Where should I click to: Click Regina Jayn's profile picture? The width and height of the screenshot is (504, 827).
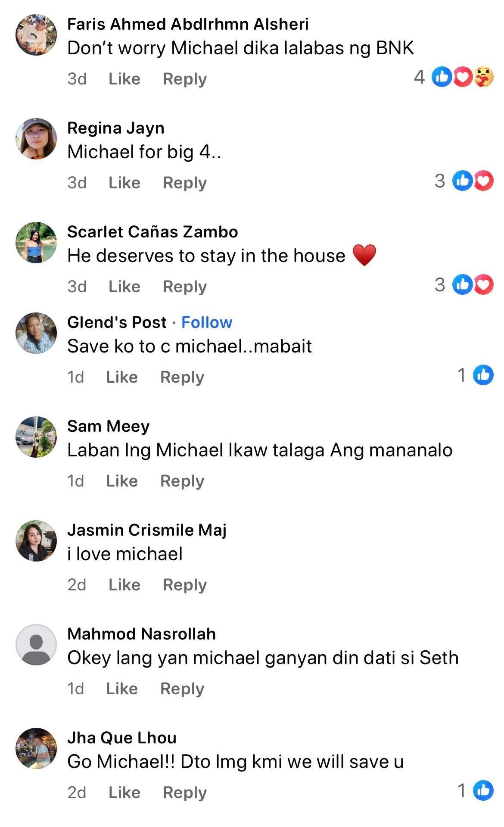click(36, 139)
